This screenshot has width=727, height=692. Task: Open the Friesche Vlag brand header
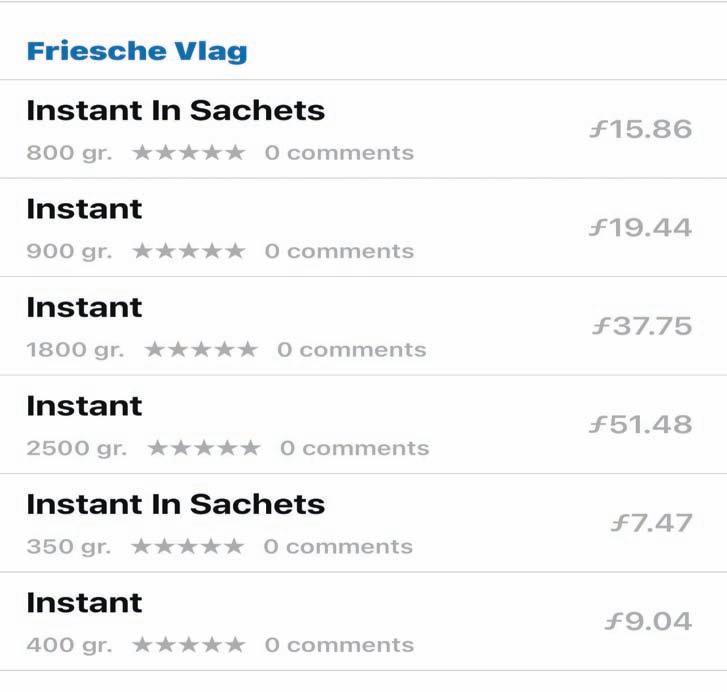click(137, 51)
